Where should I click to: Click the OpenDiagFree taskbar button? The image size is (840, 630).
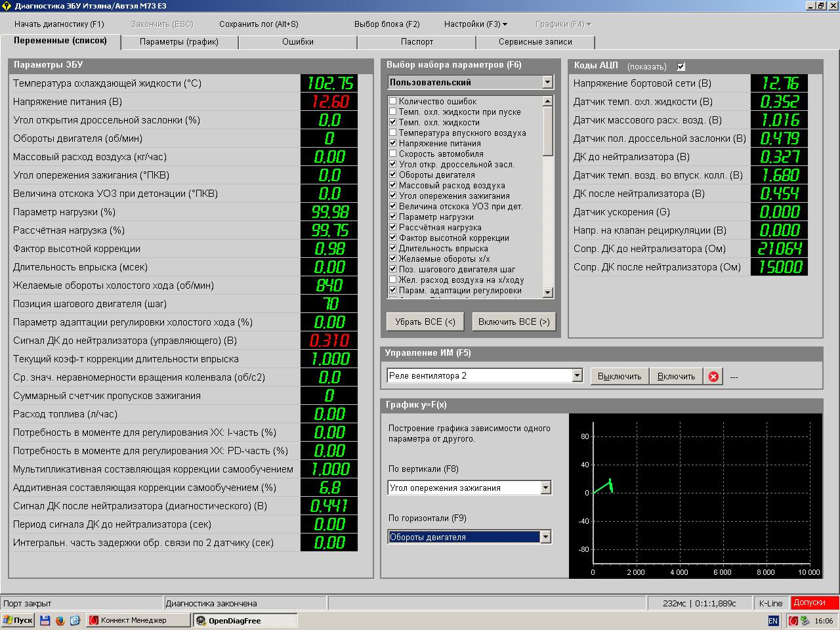(245, 620)
